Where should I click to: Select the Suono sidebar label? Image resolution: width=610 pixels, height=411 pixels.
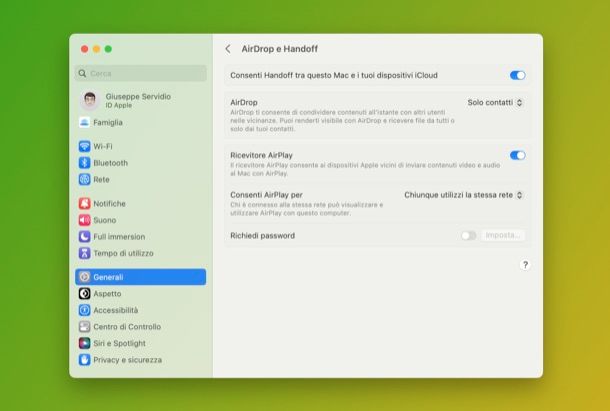[105, 220]
